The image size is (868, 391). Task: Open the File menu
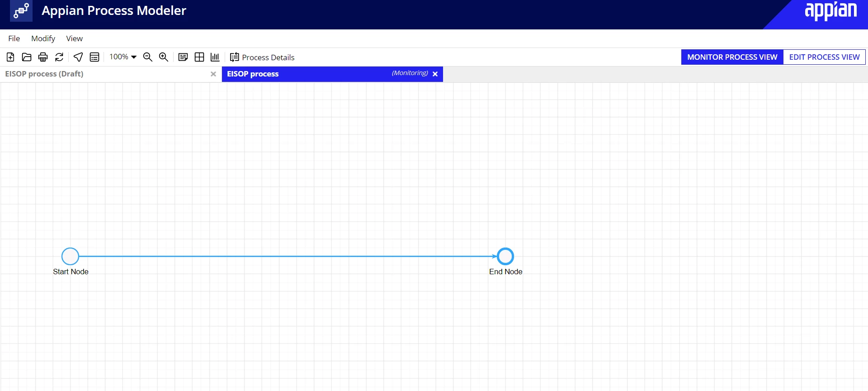(14, 38)
